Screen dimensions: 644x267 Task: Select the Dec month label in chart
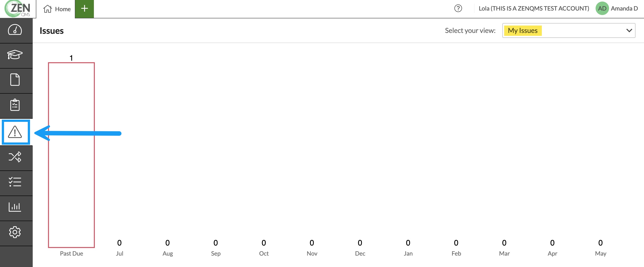pos(360,253)
